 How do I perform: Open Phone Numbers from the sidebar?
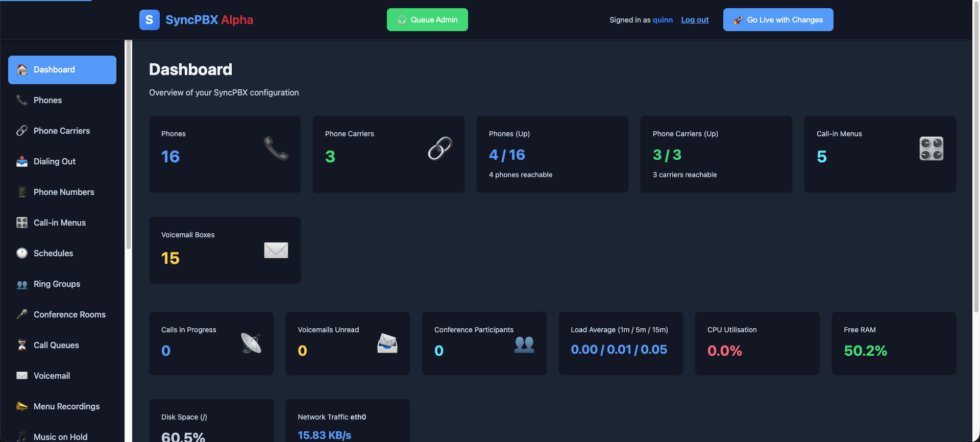tap(62, 192)
